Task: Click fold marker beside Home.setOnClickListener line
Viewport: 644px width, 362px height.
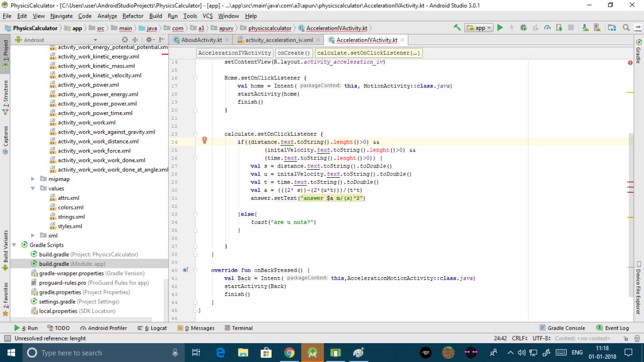Action: point(196,78)
